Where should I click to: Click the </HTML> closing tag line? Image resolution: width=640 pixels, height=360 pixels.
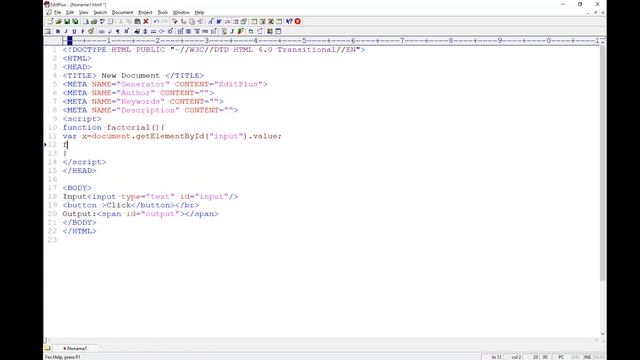[80, 231]
